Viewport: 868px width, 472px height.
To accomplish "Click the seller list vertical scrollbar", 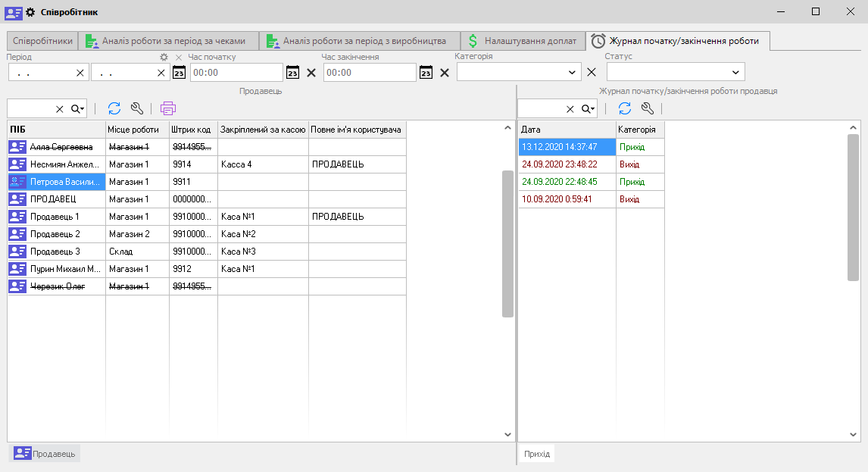I will [x=507, y=242].
